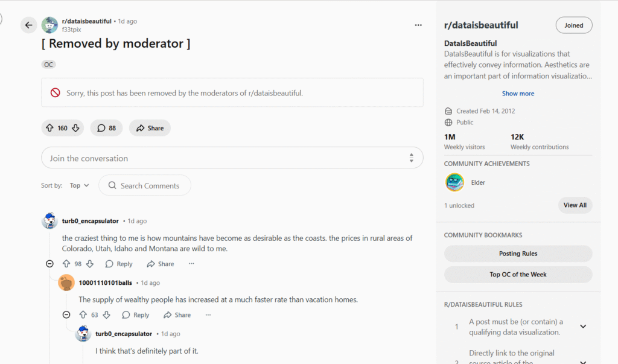Open the post's 88 comments
The height and width of the screenshot is (364, 618).
point(107,128)
